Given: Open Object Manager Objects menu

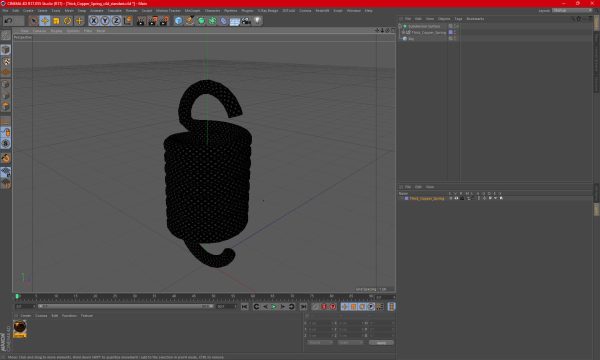Looking at the screenshot, I should tap(444, 19).
